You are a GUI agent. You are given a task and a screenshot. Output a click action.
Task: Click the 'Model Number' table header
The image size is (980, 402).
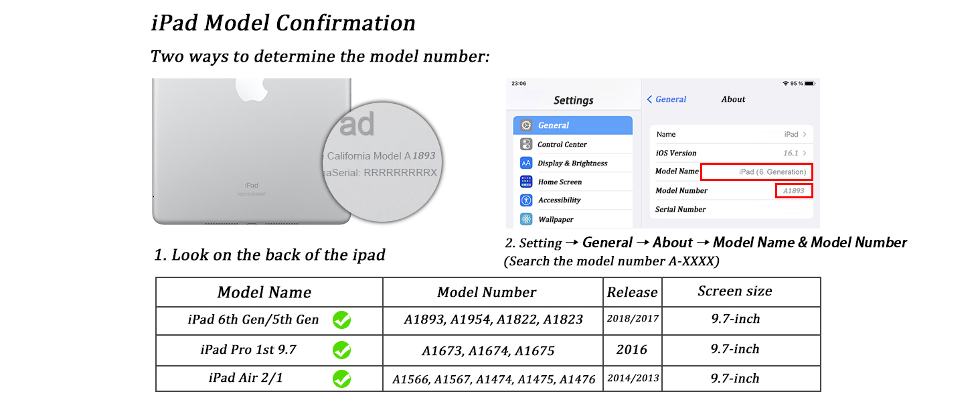[487, 292]
